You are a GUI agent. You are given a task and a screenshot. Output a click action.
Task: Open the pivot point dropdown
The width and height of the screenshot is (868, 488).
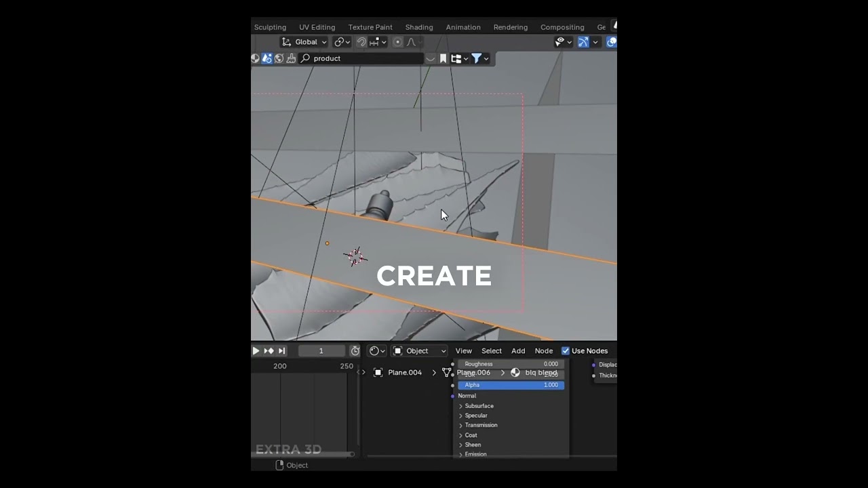[x=342, y=42]
